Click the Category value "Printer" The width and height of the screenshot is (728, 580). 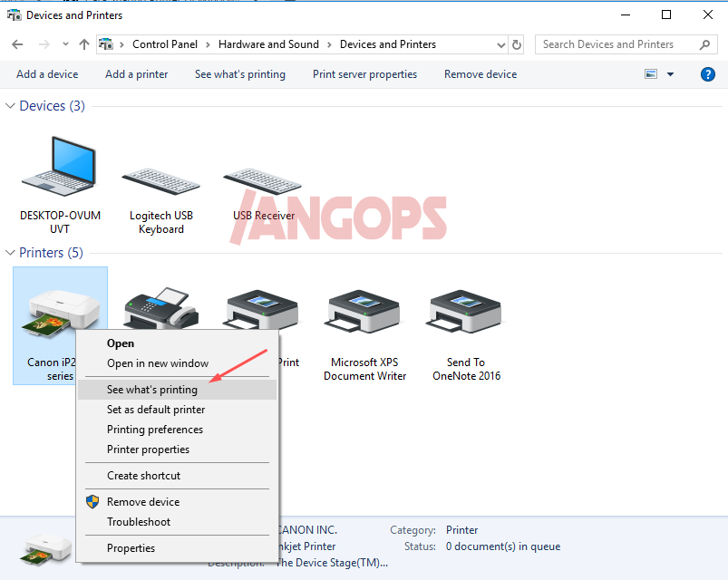(x=462, y=530)
